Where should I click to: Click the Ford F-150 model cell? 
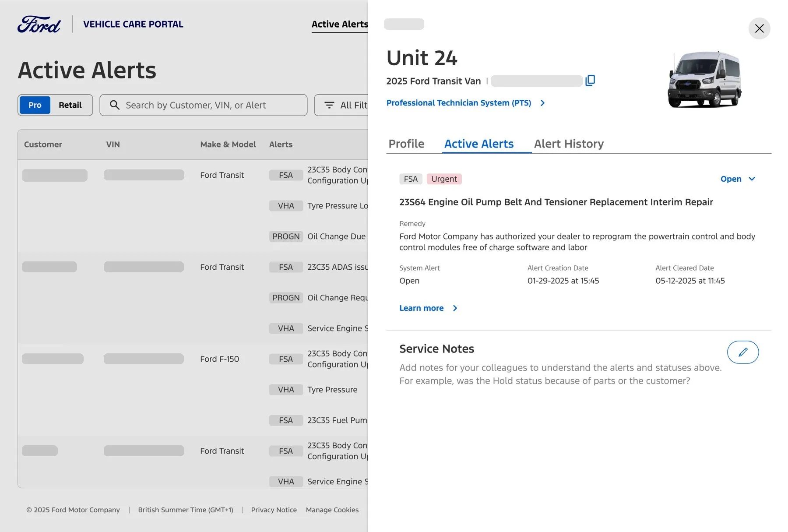click(x=220, y=359)
